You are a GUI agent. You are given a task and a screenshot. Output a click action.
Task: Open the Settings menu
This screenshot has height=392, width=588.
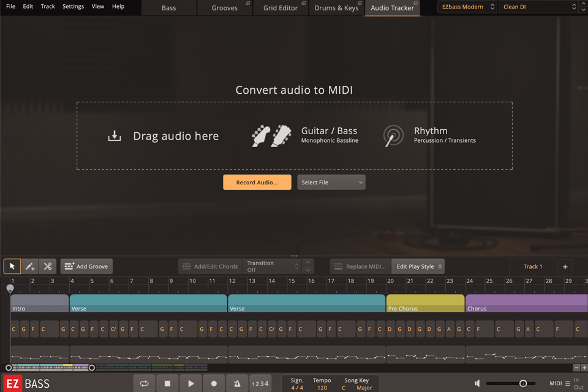coord(73,7)
